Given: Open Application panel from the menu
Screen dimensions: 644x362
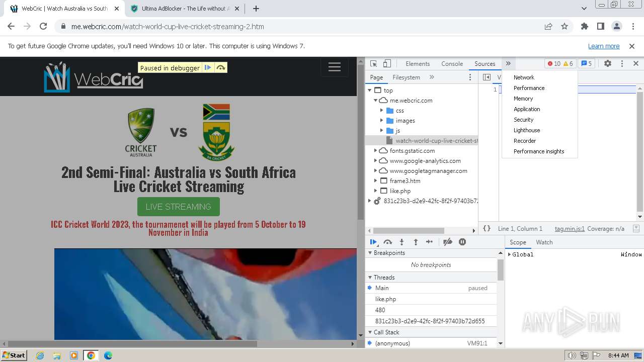Looking at the screenshot, I should [527, 109].
